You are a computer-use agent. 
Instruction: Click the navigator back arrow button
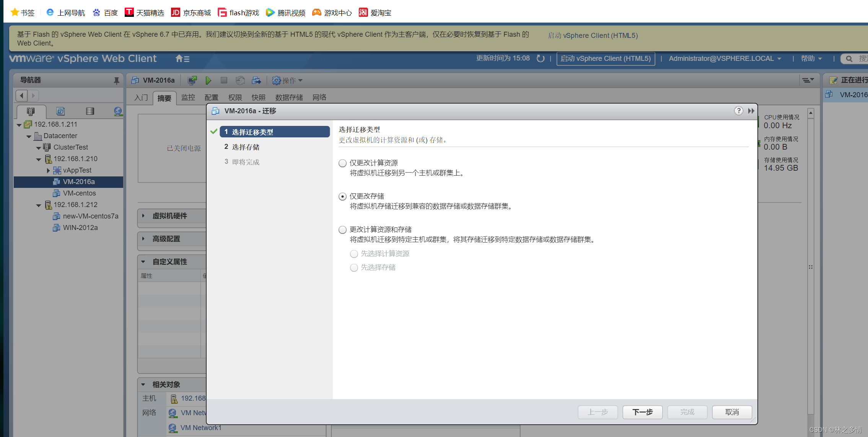(x=22, y=96)
